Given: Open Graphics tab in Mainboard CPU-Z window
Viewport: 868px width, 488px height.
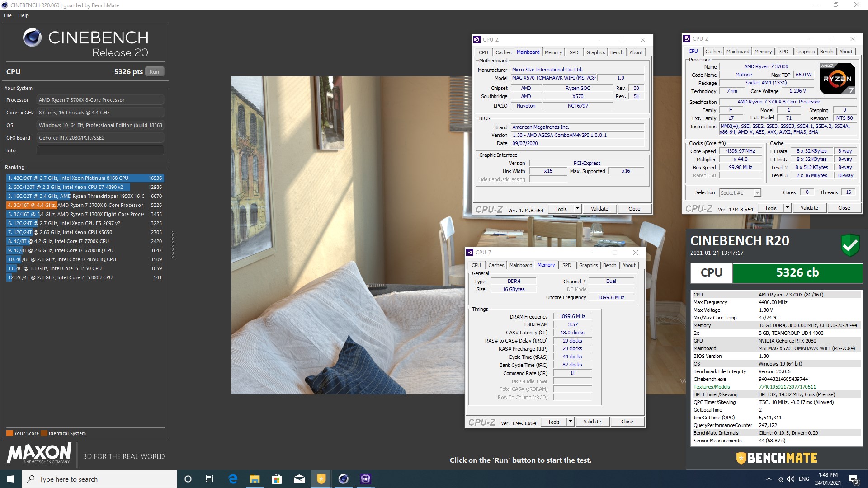Looking at the screenshot, I should coord(595,52).
